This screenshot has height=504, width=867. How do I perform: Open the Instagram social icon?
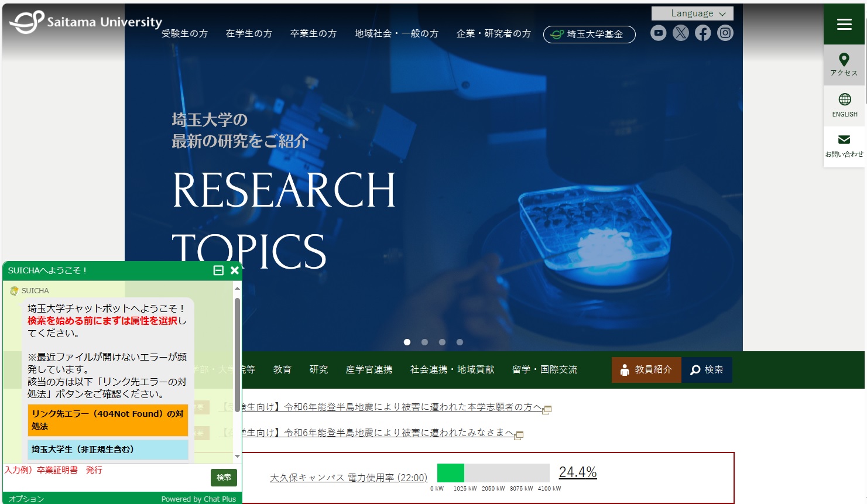tap(725, 33)
